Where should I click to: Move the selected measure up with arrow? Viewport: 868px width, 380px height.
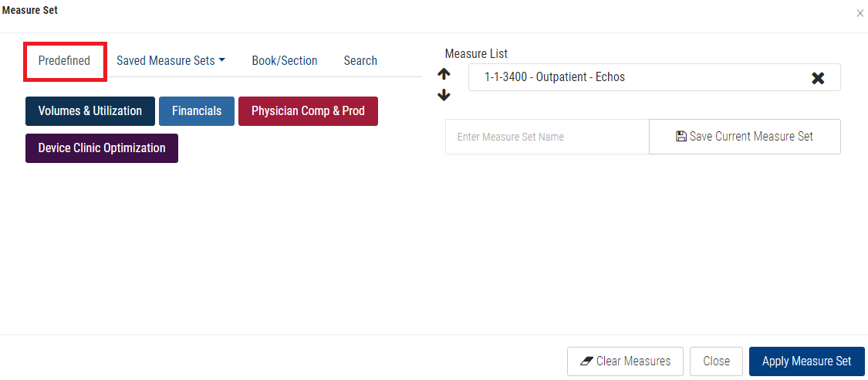click(444, 75)
